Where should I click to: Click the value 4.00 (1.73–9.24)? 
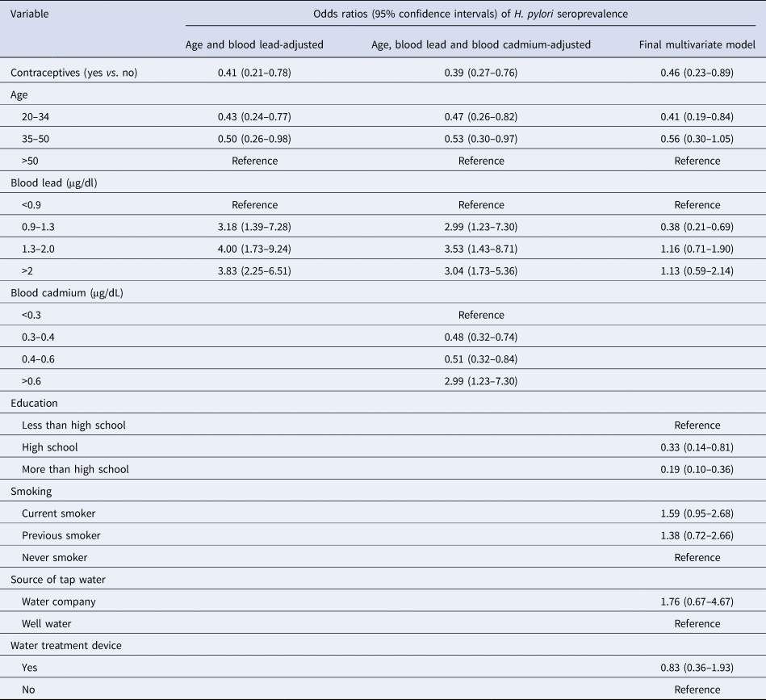click(254, 249)
